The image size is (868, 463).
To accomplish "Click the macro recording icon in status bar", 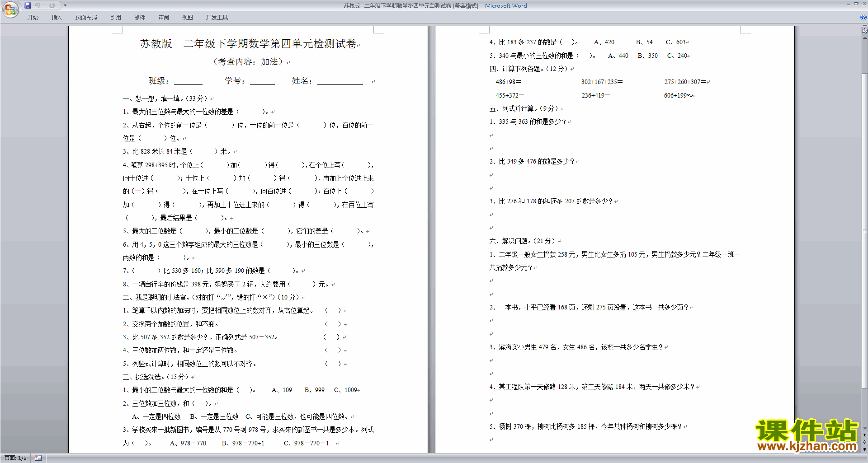I will pyautogui.click(x=38, y=458).
